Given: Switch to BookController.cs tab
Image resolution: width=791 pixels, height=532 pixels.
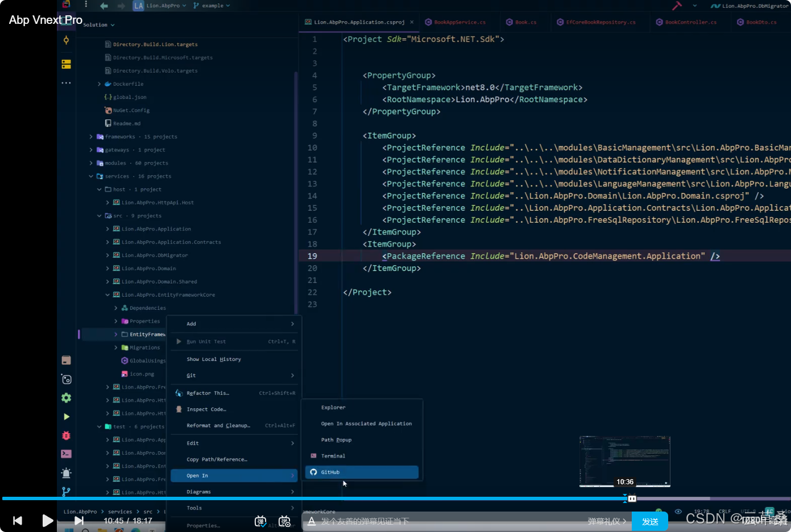Looking at the screenshot, I should 686,22.
